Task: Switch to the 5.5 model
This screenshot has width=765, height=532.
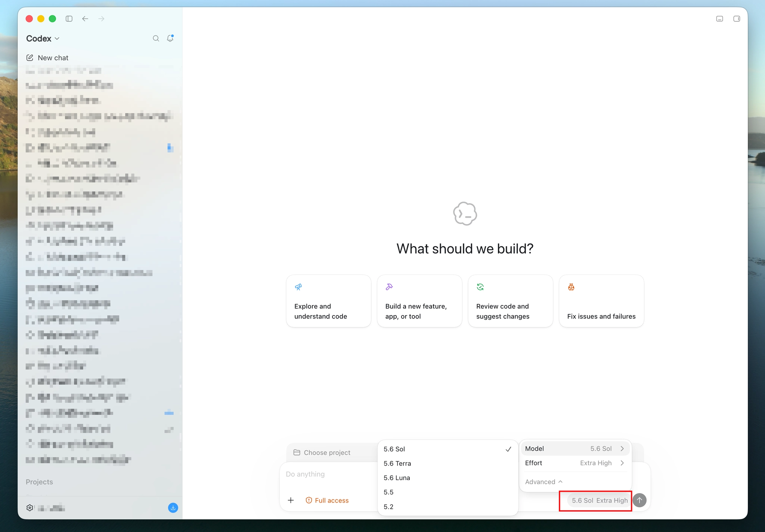Action: tap(448, 492)
